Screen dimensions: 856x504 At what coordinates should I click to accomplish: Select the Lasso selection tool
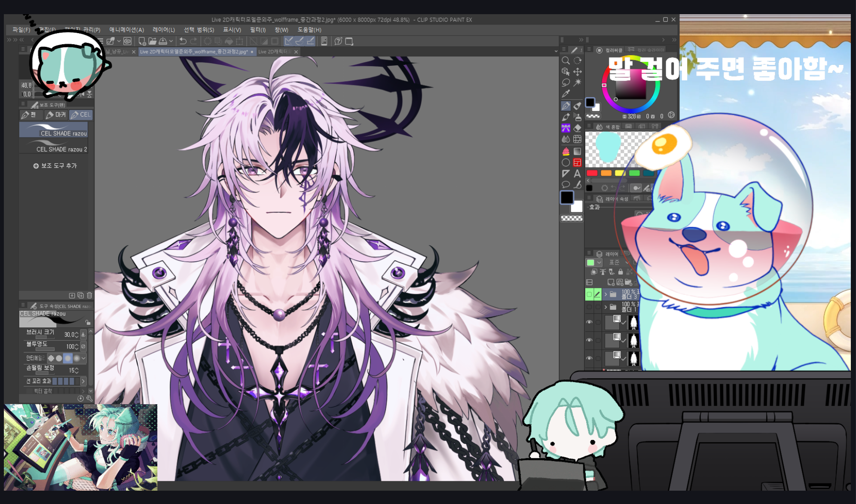pyautogui.click(x=566, y=82)
